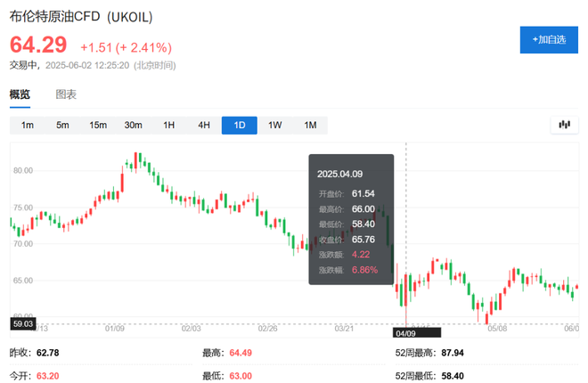Screen dimensions: 588x383
Task: Click the 75.00 y-axis label
Action: (23, 208)
